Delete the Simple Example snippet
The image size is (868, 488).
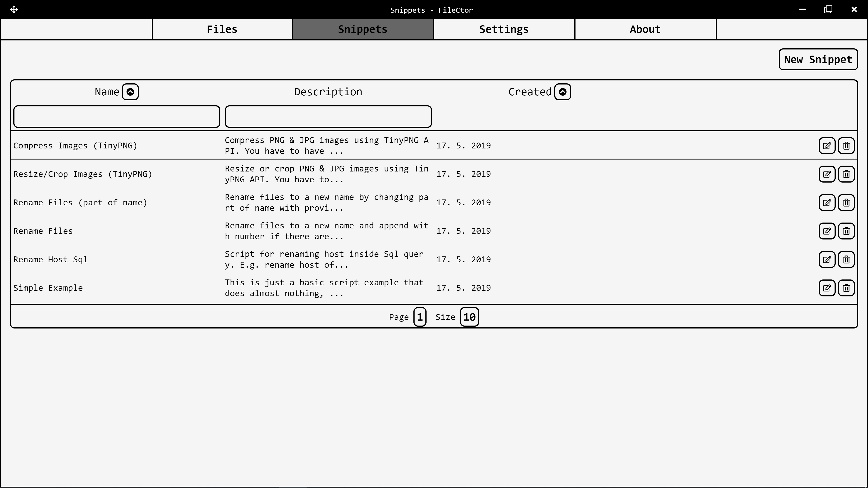click(x=846, y=288)
